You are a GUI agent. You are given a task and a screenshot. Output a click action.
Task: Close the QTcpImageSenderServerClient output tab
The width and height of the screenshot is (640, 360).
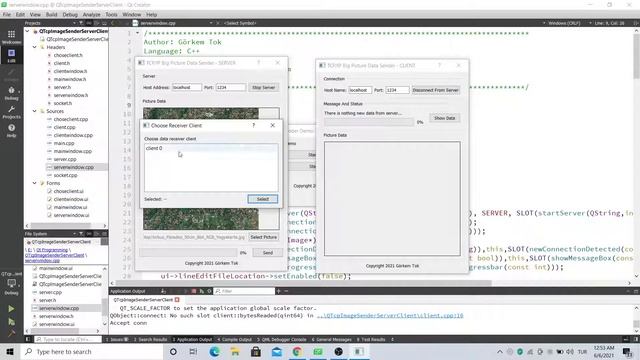177,300
